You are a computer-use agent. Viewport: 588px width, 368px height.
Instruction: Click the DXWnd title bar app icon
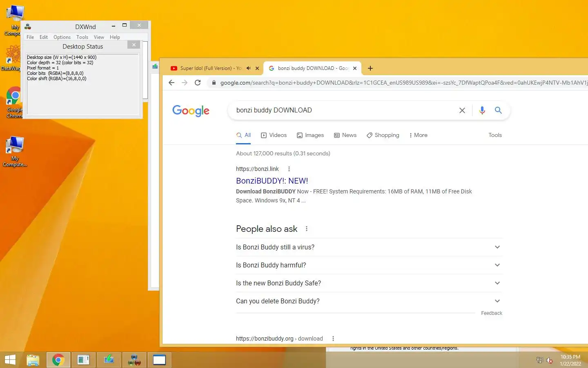tap(28, 27)
